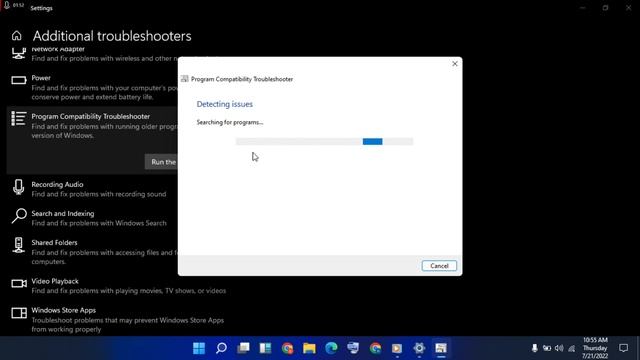Close the troubleshooter dialog with X

point(455,64)
